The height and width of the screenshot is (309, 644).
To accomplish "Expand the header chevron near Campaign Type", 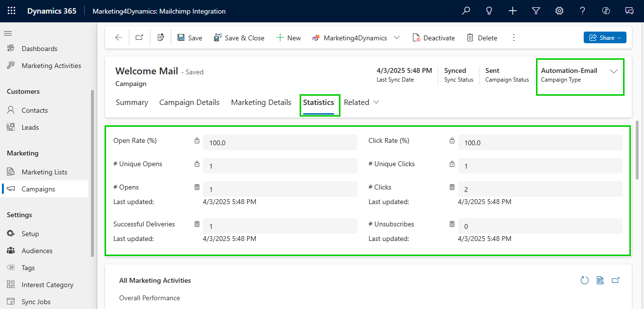I will point(614,71).
